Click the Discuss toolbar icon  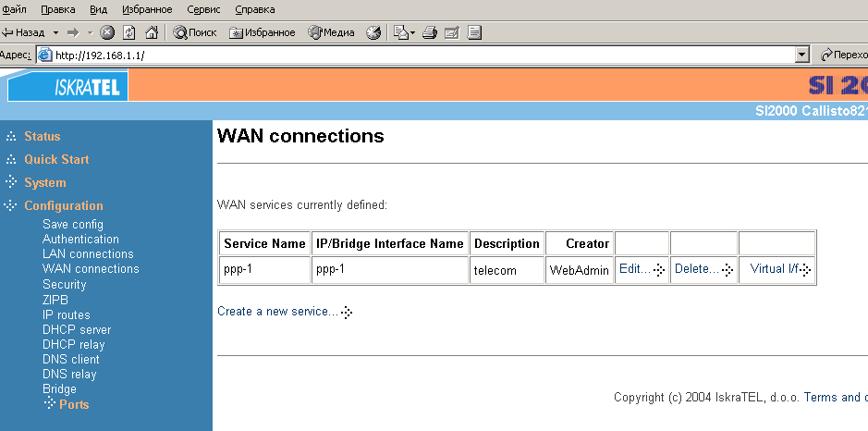click(474, 32)
